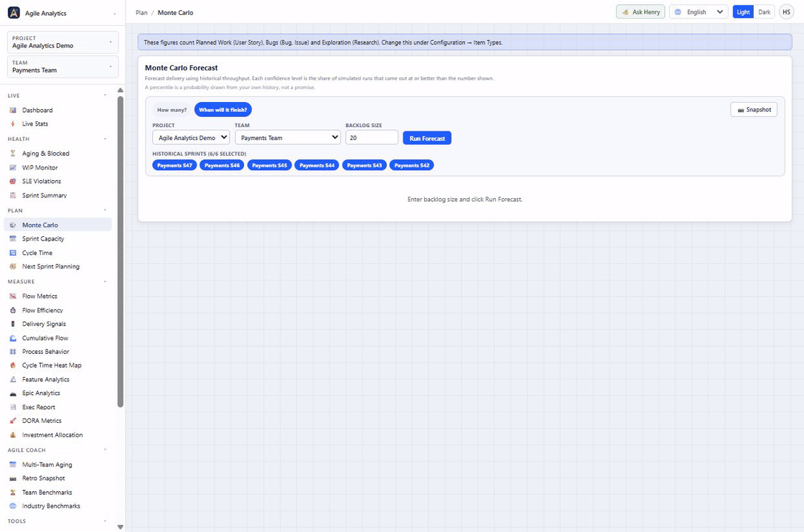Open the English language dropdown

click(698, 12)
